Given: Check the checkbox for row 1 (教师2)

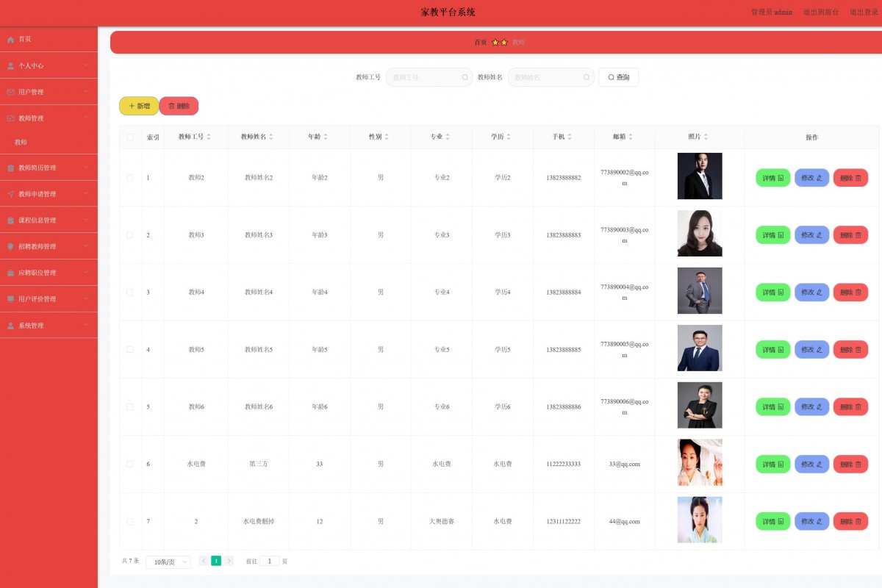Looking at the screenshot, I should (x=129, y=177).
